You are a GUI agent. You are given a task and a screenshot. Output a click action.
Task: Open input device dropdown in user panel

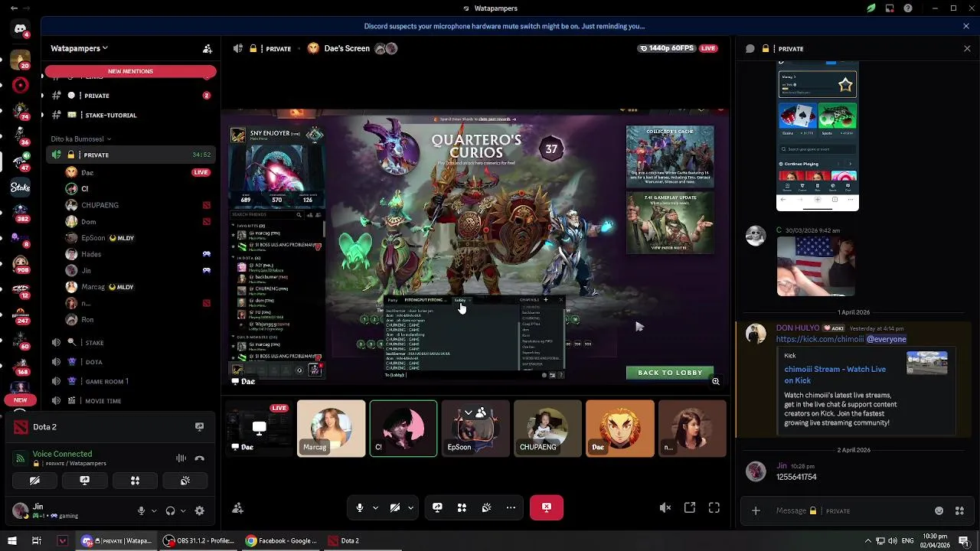pyautogui.click(x=154, y=510)
